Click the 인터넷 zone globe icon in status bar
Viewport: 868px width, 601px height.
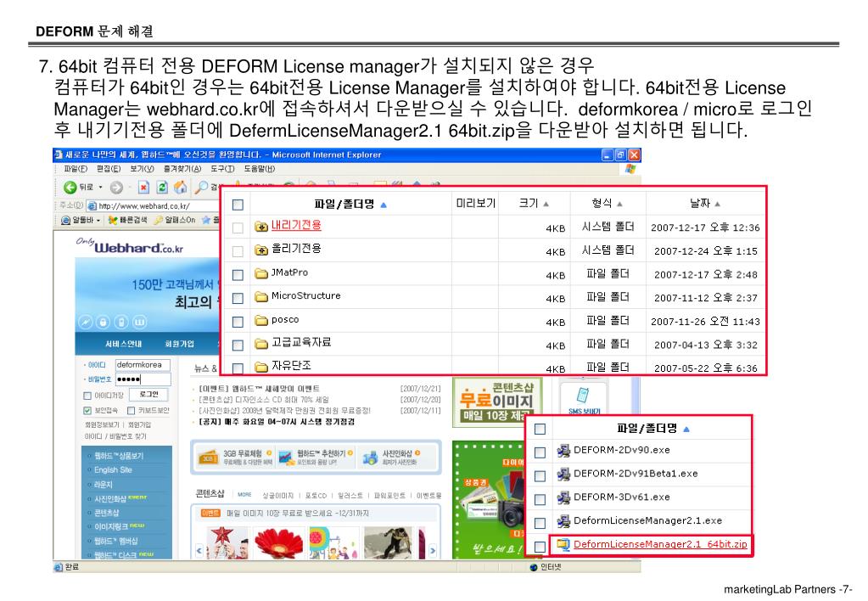click(534, 567)
